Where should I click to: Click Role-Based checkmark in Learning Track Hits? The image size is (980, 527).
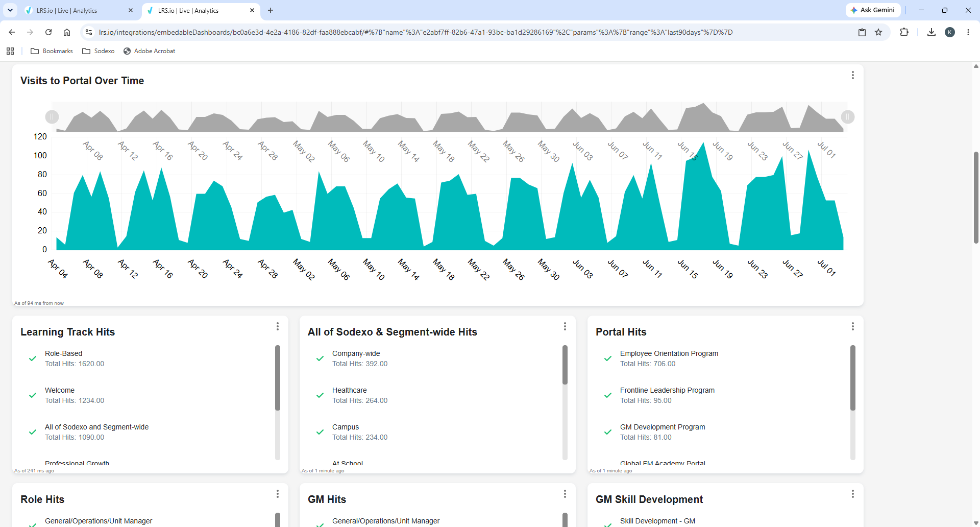pyautogui.click(x=33, y=358)
